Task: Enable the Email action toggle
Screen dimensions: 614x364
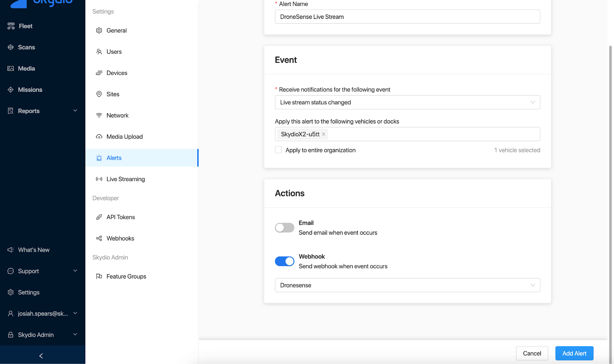Action: click(x=284, y=228)
